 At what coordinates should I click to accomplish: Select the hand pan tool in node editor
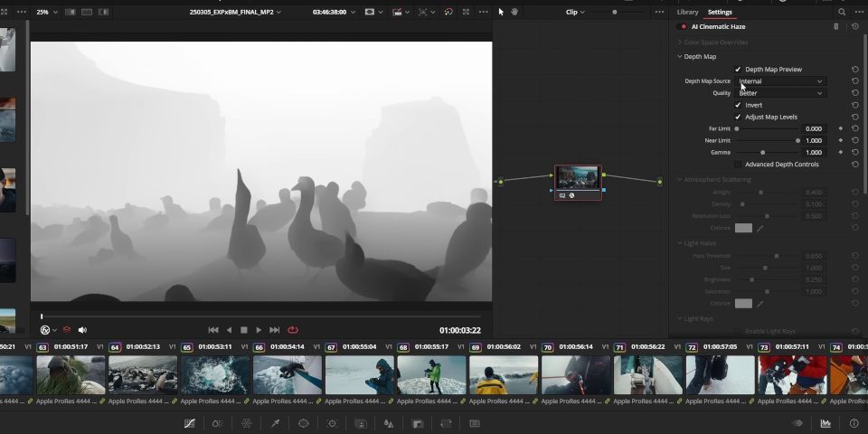tap(514, 12)
